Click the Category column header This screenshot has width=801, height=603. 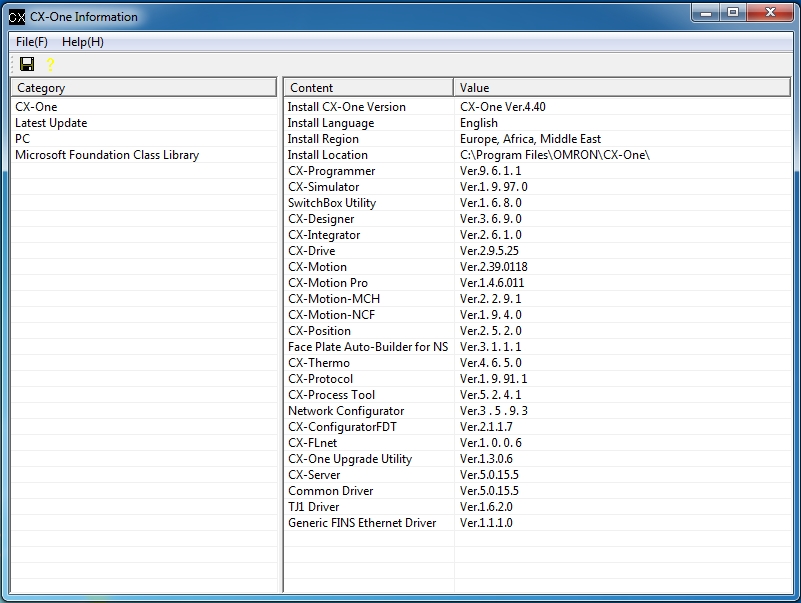[x=144, y=87]
